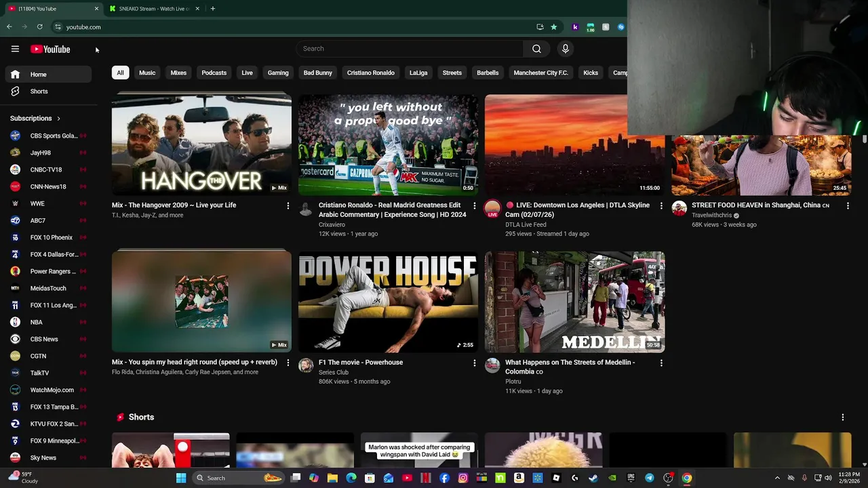Open Telegram from the taskbar
Image resolution: width=868 pixels, height=488 pixels.
[x=649, y=478]
